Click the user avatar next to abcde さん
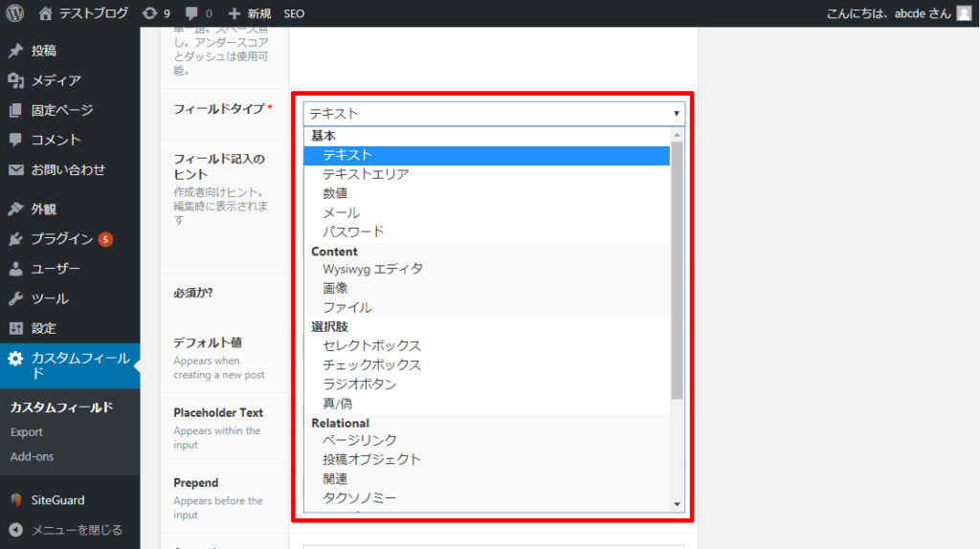 [x=964, y=13]
